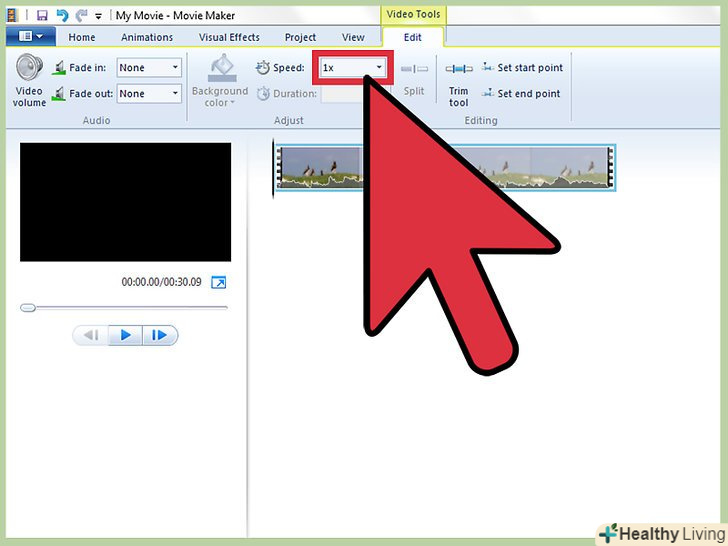Viewport: 728px width, 546px height.
Task: Click the black timeline playhead marker
Action: point(273,168)
